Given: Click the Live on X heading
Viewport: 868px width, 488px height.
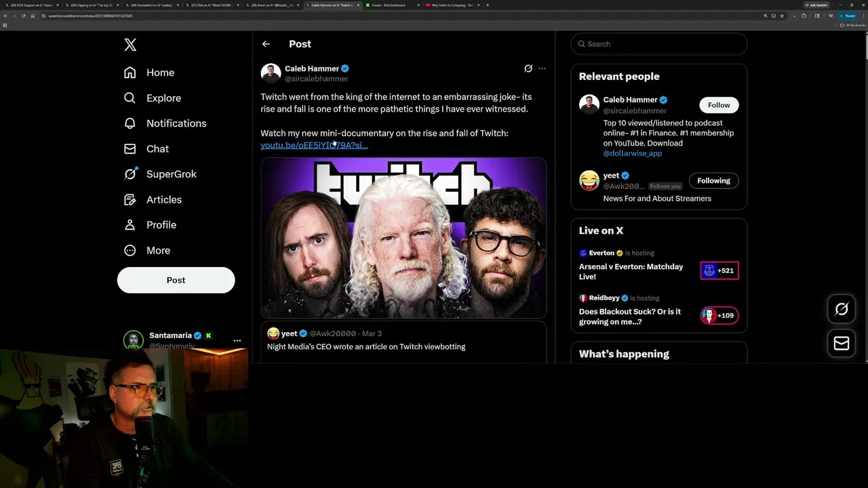Looking at the screenshot, I should coord(601,230).
